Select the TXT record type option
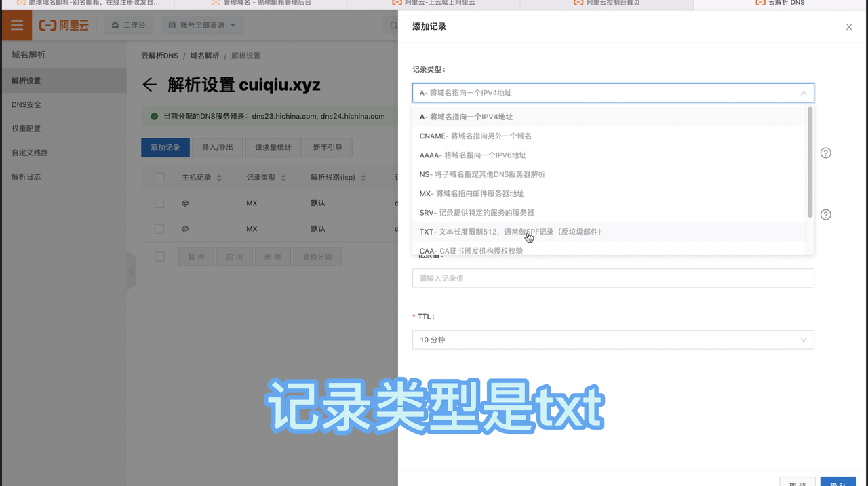The image size is (868, 486). [608, 232]
